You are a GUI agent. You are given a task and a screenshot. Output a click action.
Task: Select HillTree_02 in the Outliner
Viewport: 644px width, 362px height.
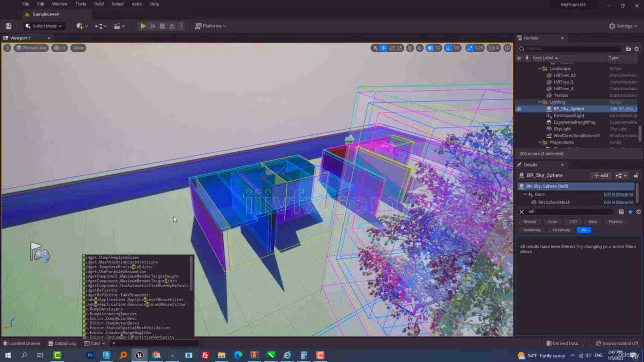565,76
